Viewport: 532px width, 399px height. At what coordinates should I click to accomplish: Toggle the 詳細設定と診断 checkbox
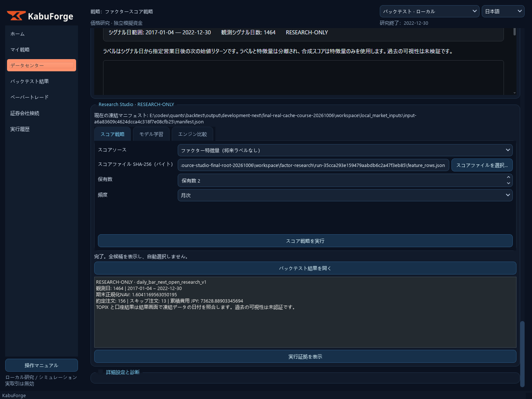coord(100,372)
